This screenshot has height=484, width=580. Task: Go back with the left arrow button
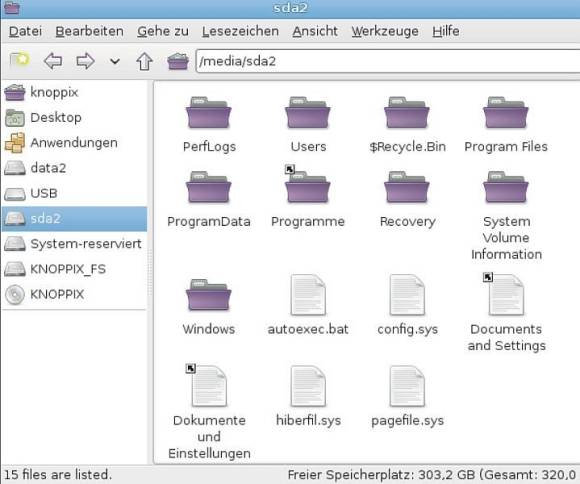tap(53, 61)
